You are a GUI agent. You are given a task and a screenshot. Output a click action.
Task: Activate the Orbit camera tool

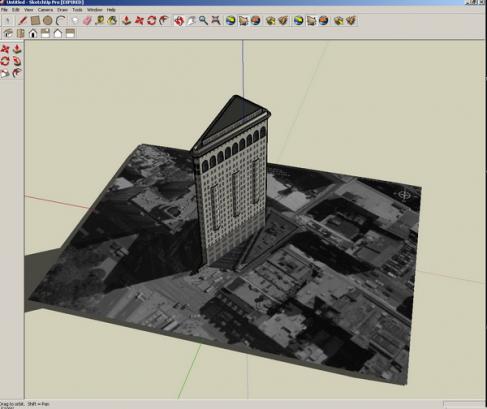[x=179, y=21]
